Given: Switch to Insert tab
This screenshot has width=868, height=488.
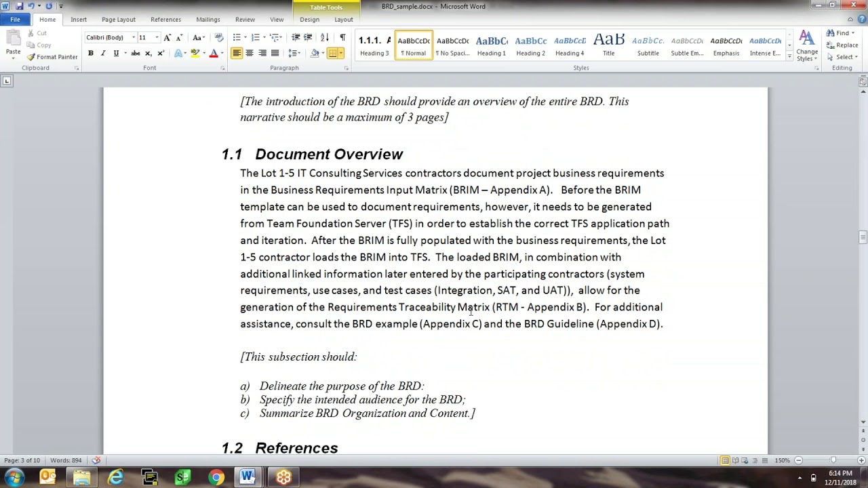Looking at the screenshot, I should point(78,20).
